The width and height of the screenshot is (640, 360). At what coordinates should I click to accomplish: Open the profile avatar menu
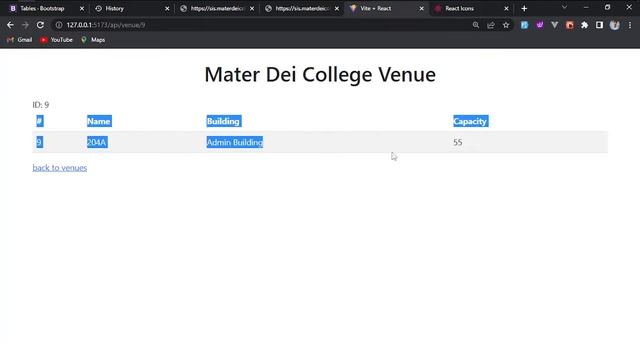tap(614, 25)
